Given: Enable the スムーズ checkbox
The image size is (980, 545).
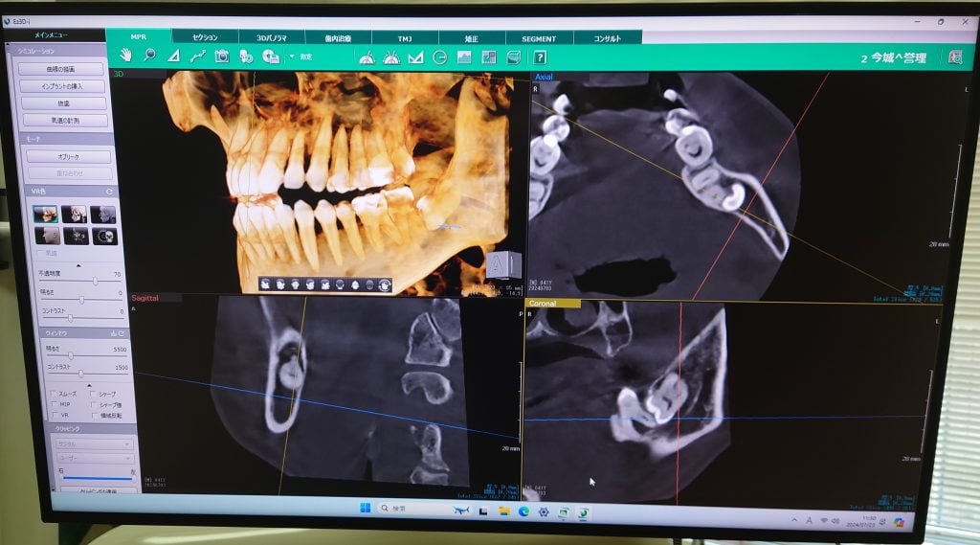Looking at the screenshot, I should point(53,394).
